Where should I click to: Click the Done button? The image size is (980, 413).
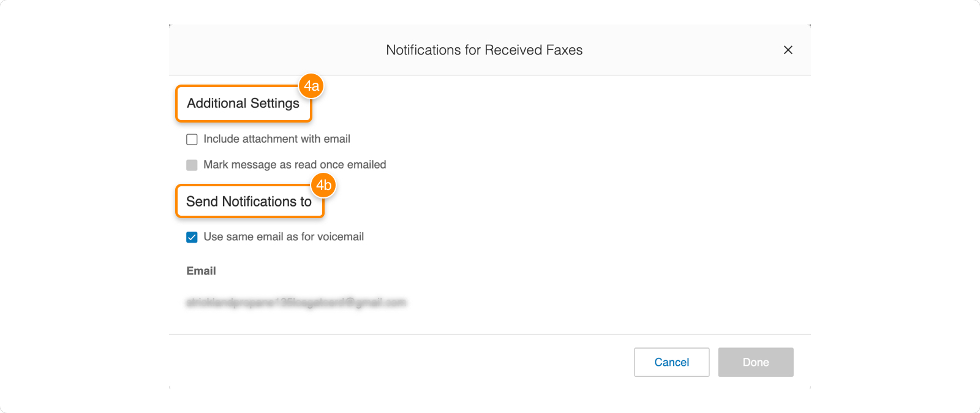point(755,362)
